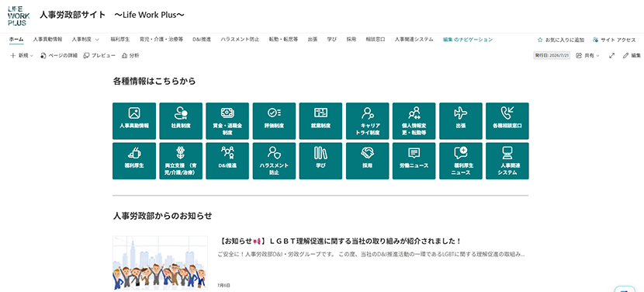Open the 社員制度 tile

[181, 121]
